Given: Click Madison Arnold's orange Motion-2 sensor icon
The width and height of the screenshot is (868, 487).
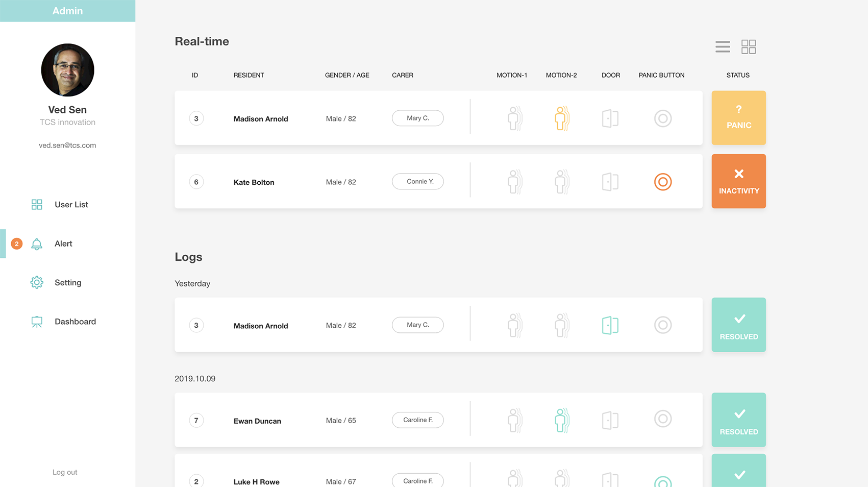Looking at the screenshot, I should click(x=561, y=118).
